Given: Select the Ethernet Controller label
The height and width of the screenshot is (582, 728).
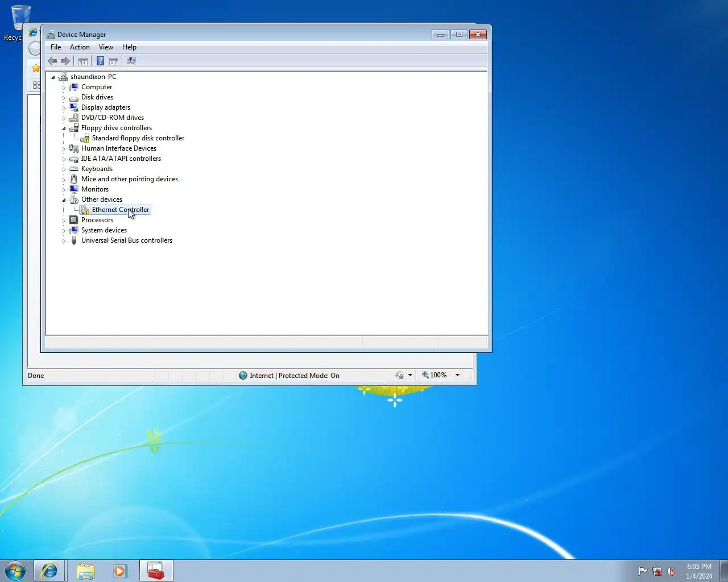Looking at the screenshot, I should [121, 210].
